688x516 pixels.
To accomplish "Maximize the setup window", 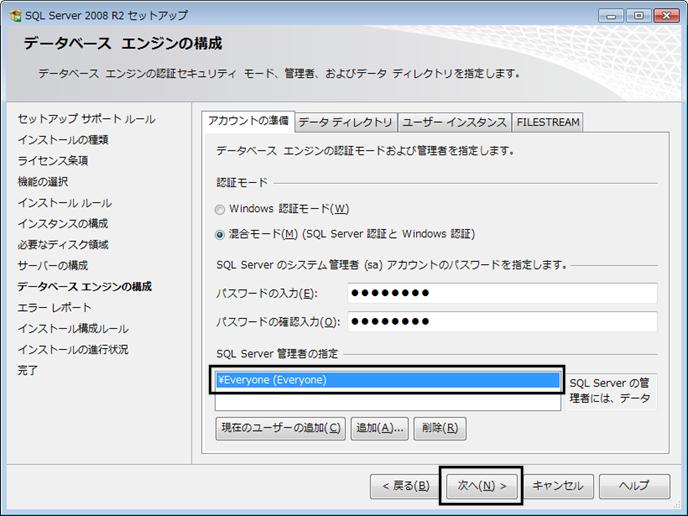I will [x=639, y=16].
